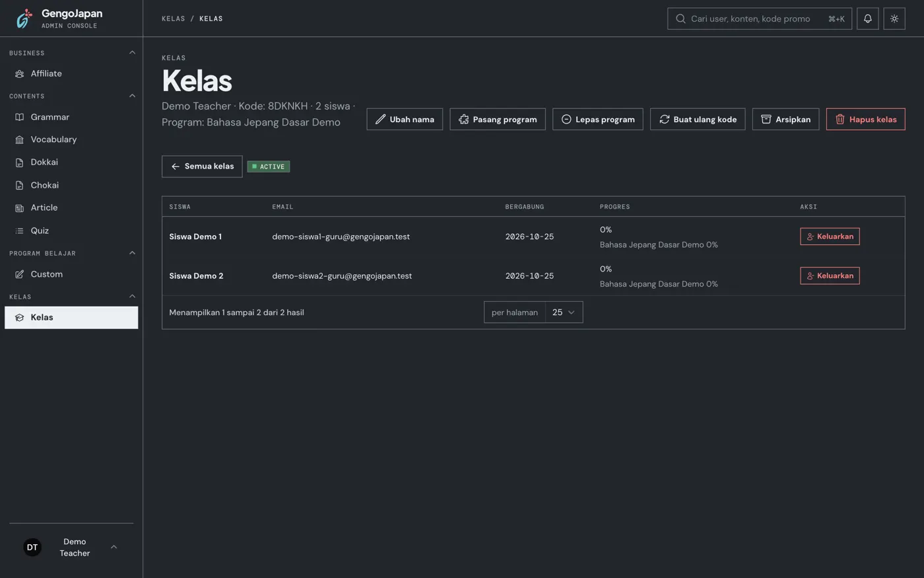The width and height of the screenshot is (924, 578).
Task: Remove Siswa Demo 1 with Keluarkan
Action: pyautogui.click(x=830, y=236)
